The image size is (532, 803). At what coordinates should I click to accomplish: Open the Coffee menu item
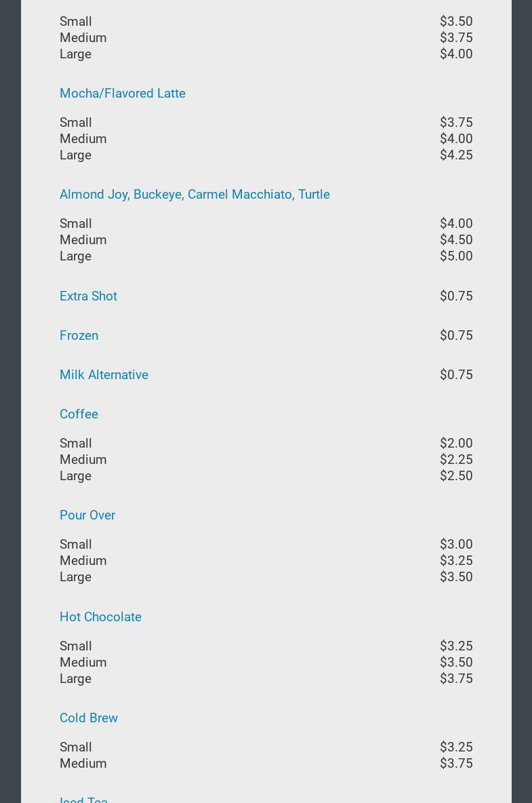point(79,414)
